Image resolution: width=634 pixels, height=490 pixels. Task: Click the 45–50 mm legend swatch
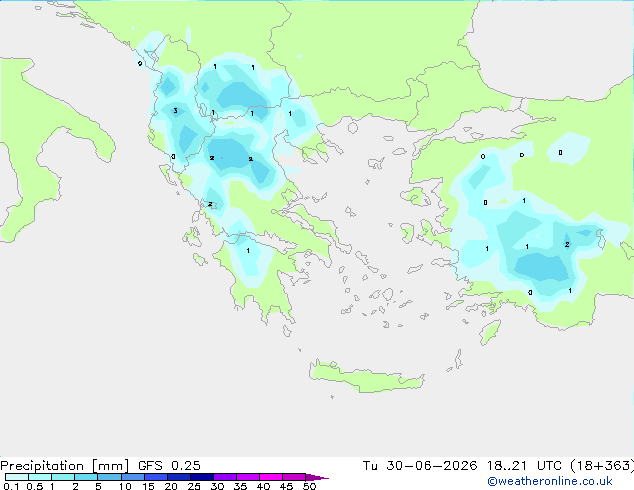(x=294, y=477)
